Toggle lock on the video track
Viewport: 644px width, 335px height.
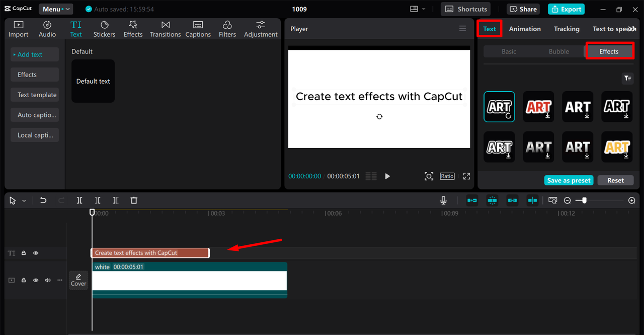coord(24,280)
